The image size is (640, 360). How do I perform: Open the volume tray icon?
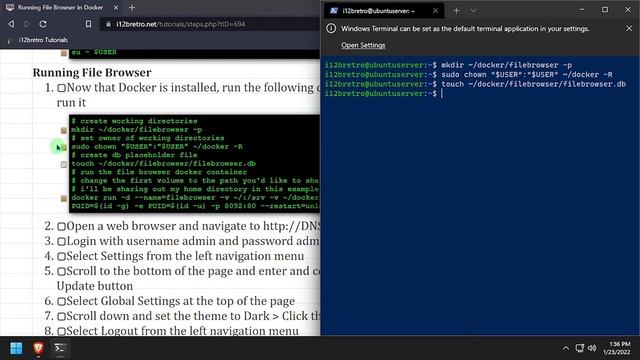592,348
